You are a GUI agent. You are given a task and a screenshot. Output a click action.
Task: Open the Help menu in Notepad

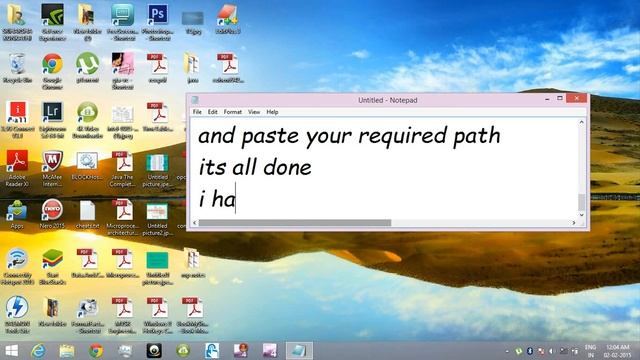pos(272,112)
